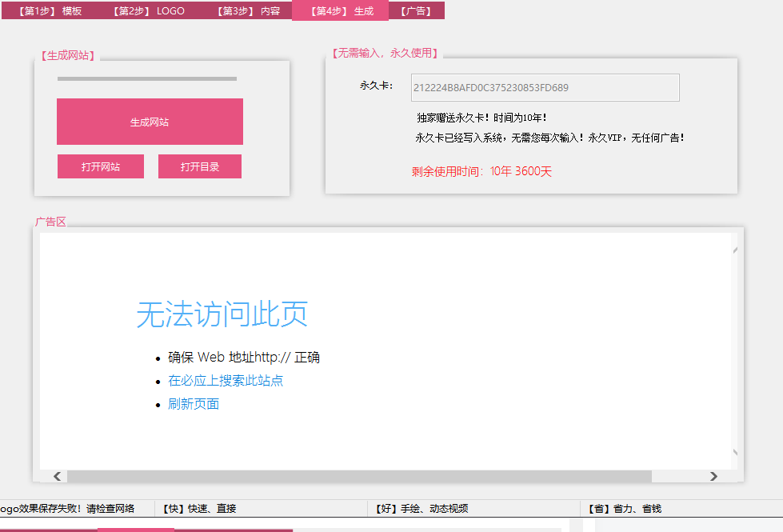Viewport: 783px width, 532px height.
Task: Click the left scroll arrow in ad area
Action: point(57,477)
